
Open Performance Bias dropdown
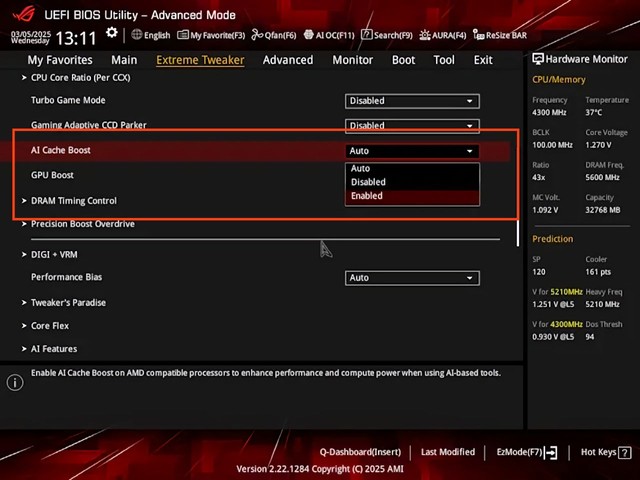(x=412, y=278)
